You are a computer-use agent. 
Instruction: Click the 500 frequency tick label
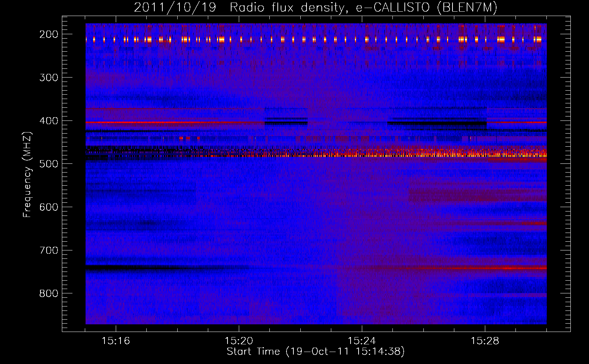49,164
